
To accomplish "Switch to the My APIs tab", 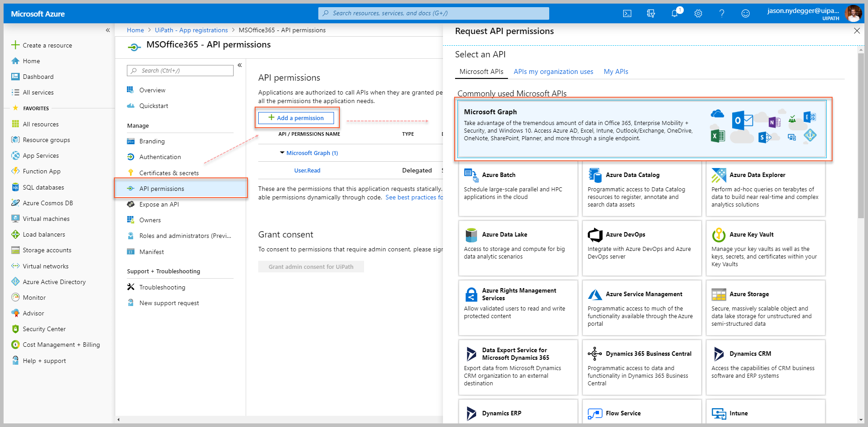I will pos(616,72).
